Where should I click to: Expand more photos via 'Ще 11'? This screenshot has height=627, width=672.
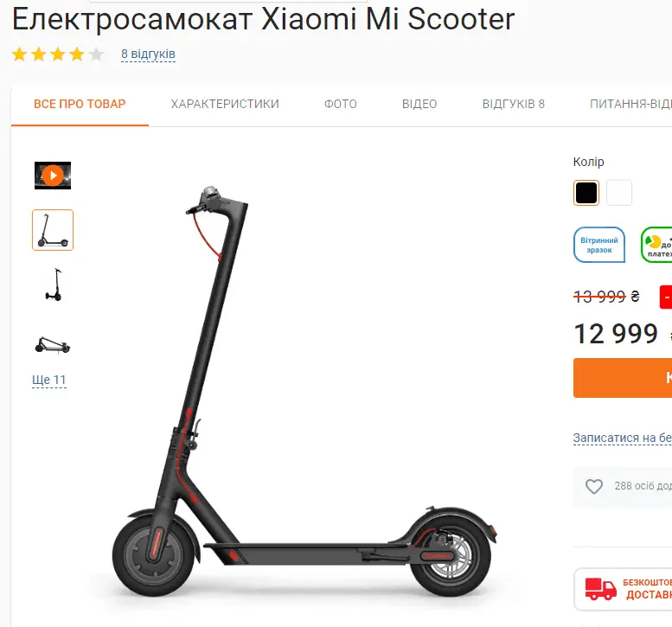[x=48, y=380]
